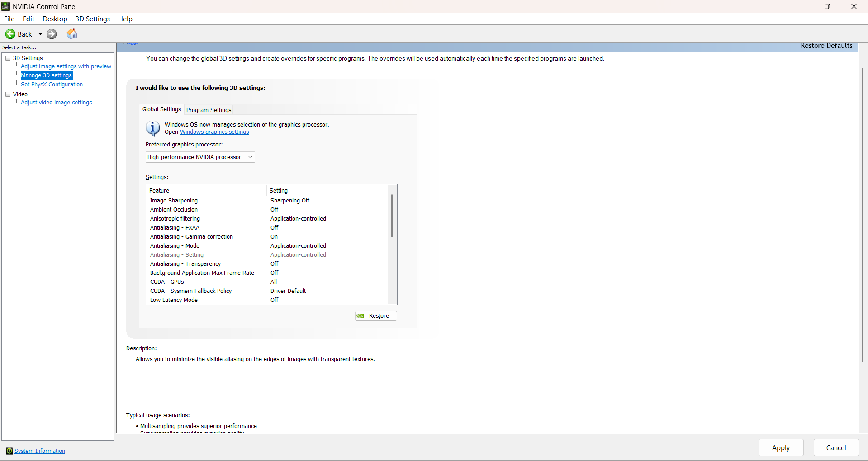868x461 pixels.
Task: Select Set PhysX Configuration
Action: 52,85
